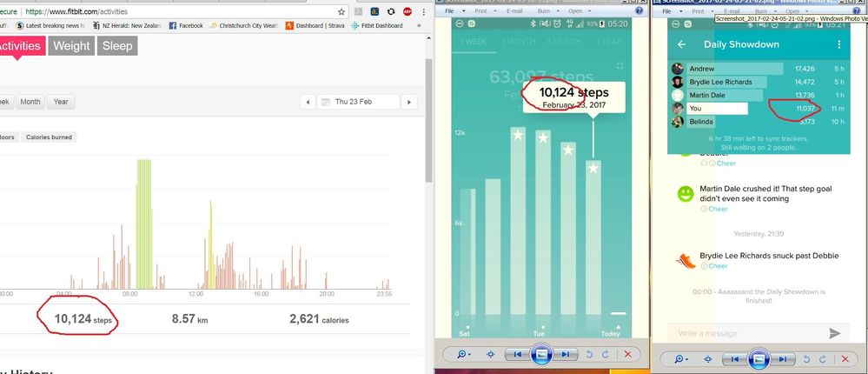This screenshot has height=374, width=868.
Task: Go to the next day arrow
Action: [409, 102]
